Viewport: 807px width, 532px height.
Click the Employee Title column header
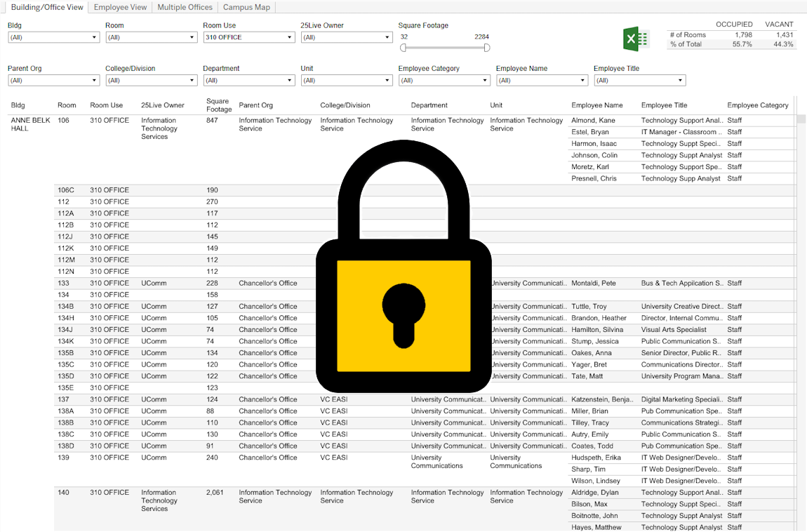pyautogui.click(x=664, y=105)
